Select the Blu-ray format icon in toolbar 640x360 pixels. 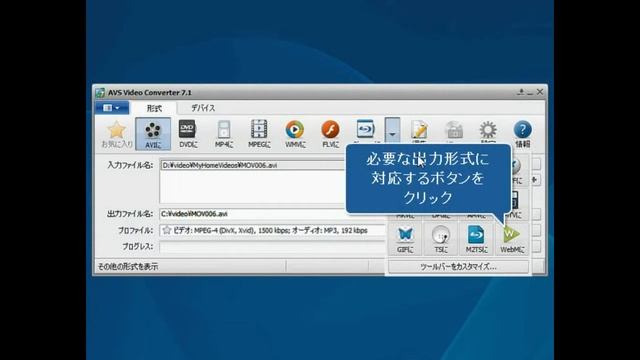tap(365, 130)
